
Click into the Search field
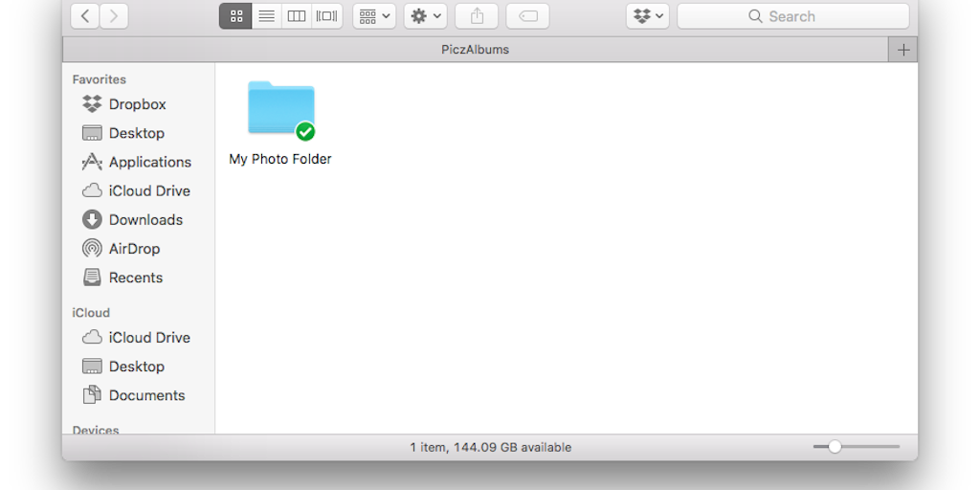pos(793,16)
